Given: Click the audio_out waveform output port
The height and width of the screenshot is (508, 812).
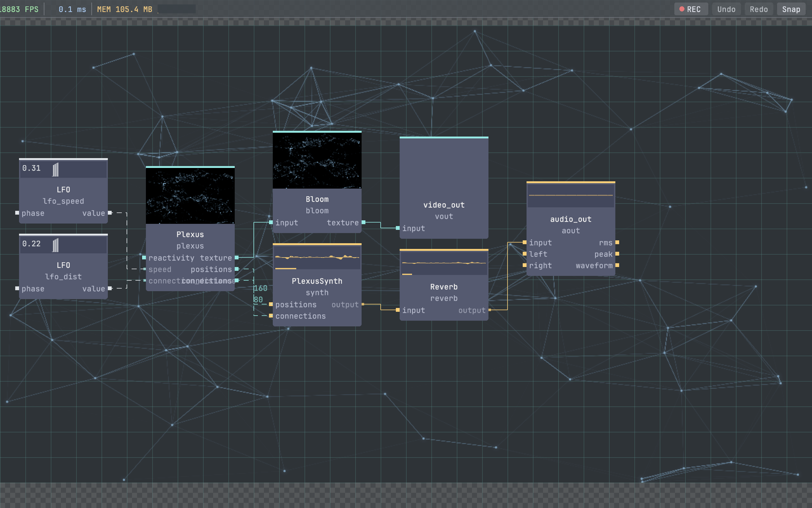Looking at the screenshot, I should pos(617,265).
